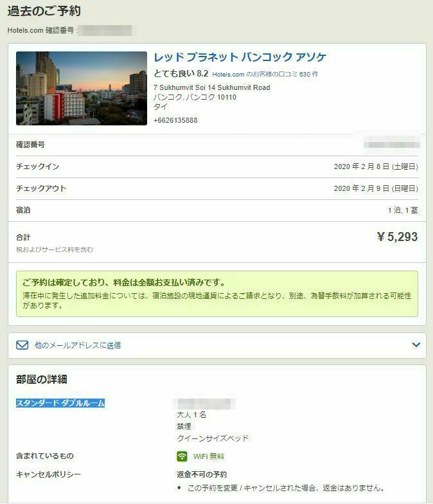The height and width of the screenshot is (504, 433).
Task: Click the 宿泊 row label
Action: coord(23,210)
